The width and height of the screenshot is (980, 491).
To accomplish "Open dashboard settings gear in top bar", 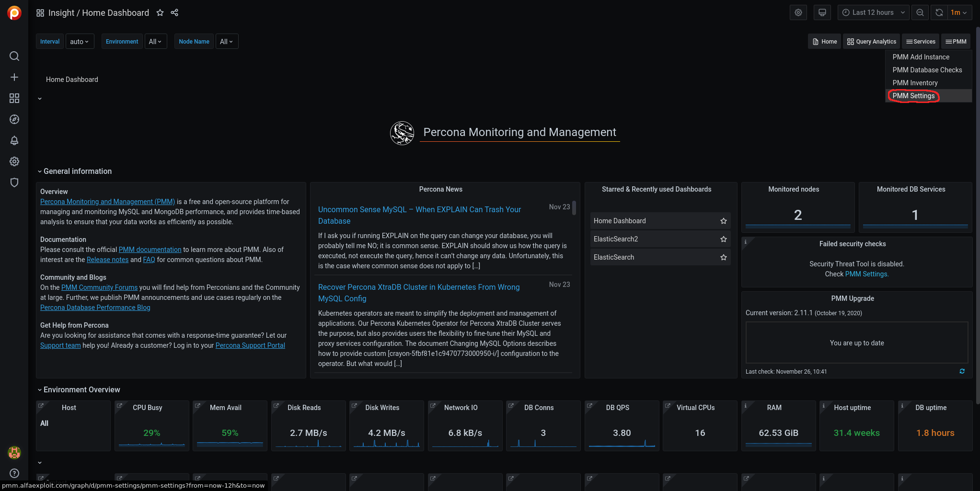I will (798, 12).
